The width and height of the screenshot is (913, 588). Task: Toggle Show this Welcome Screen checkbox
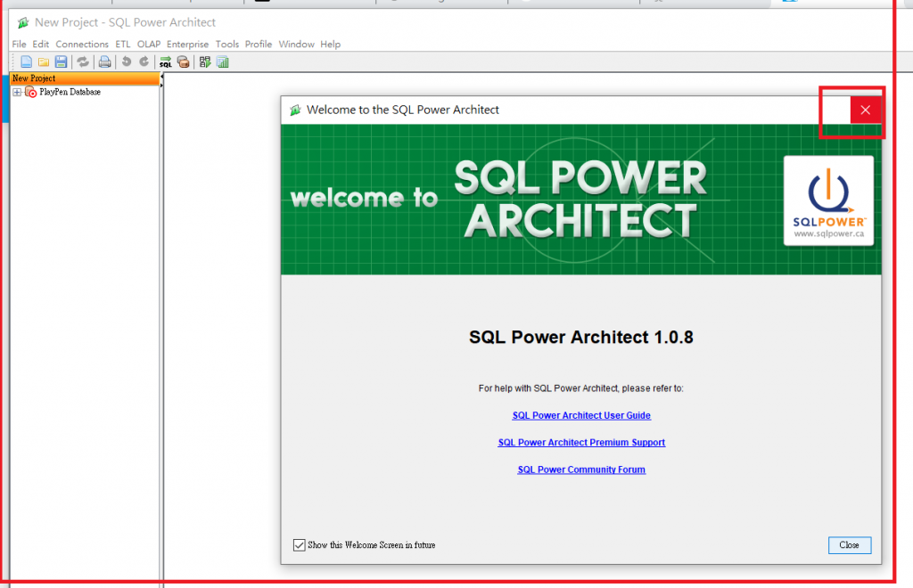300,545
